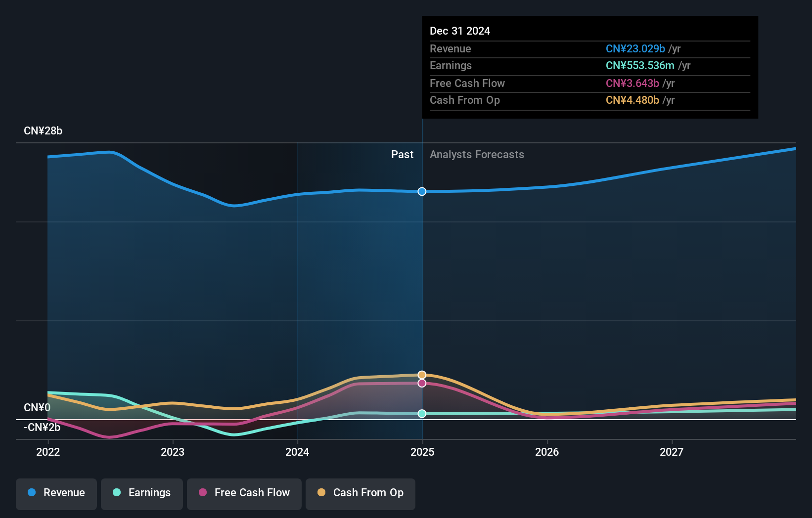Image resolution: width=812 pixels, height=518 pixels.
Task: Click the CN¥553.536m earnings value
Action: coord(640,65)
